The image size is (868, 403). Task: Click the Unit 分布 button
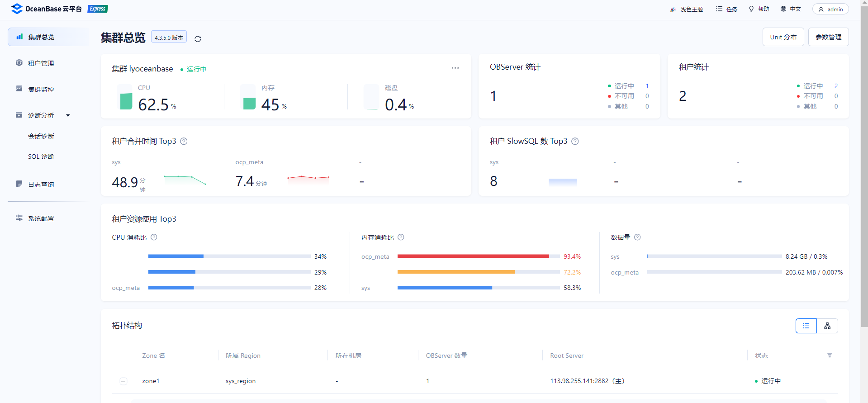(783, 37)
